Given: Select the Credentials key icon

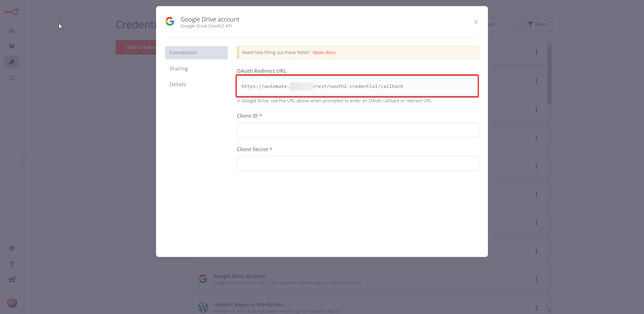Looking at the screenshot, I should [12, 62].
